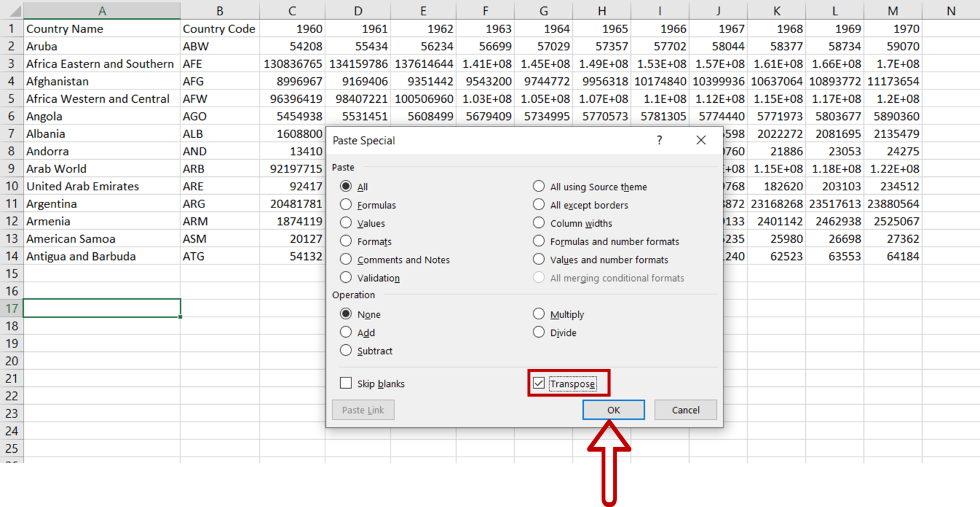
Task: Uncheck the Transpose option
Action: [x=540, y=382]
